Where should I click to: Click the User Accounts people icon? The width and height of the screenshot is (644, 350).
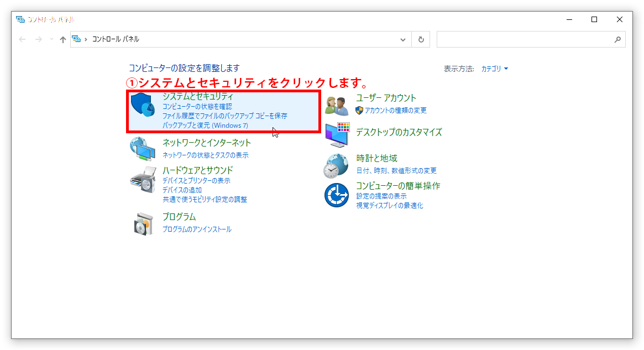[x=337, y=106]
